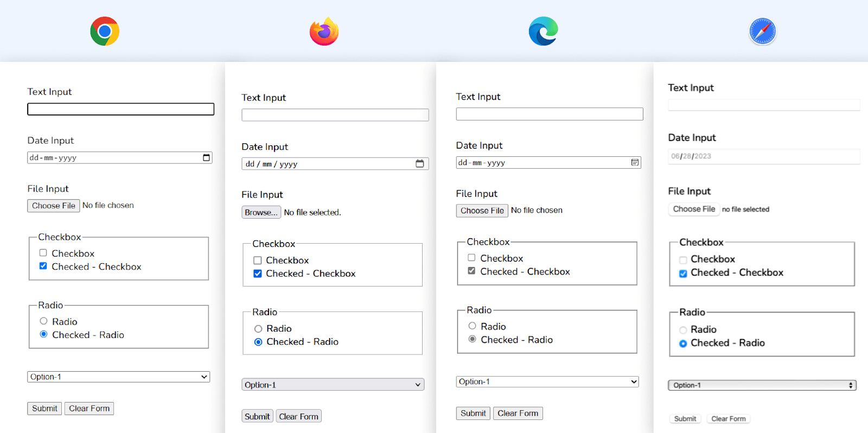Click Choose File button in Safari panel
Screen dimensions: 868x433
point(694,209)
